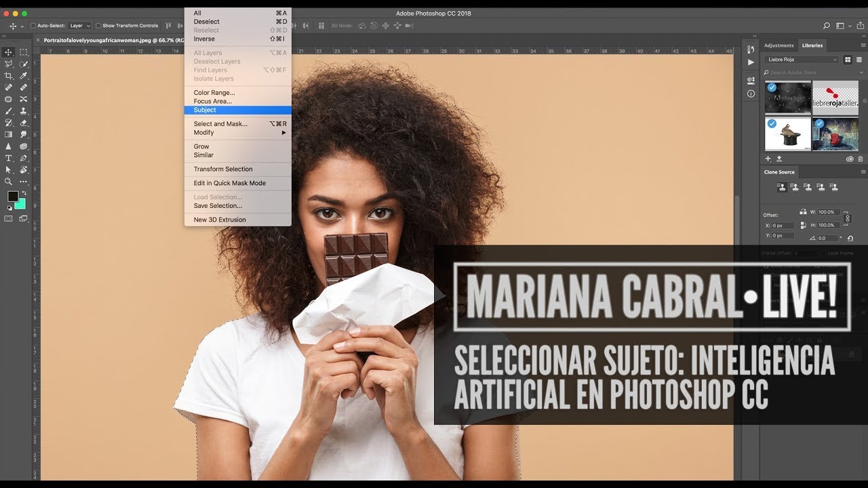Select the History Brush tool
868x488 pixels.
pos(8,122)
